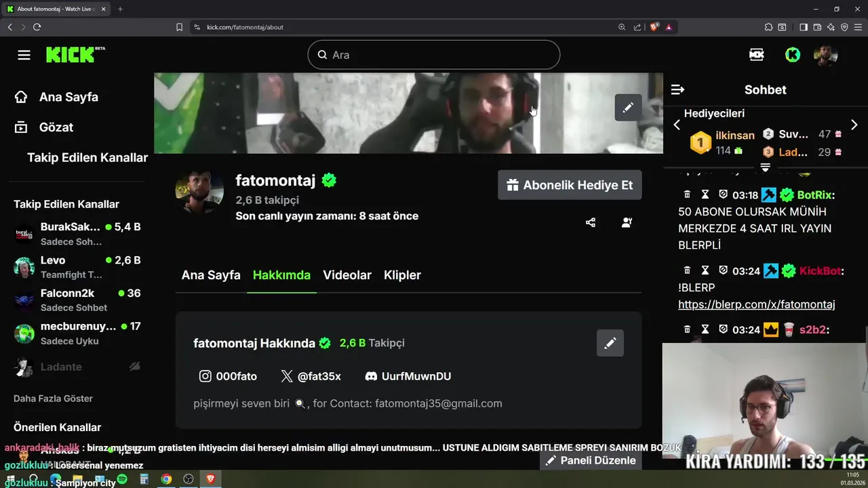Open Chrome from the taskbar
This screenshot has width=868, height=488.
(x=166, y=479)
